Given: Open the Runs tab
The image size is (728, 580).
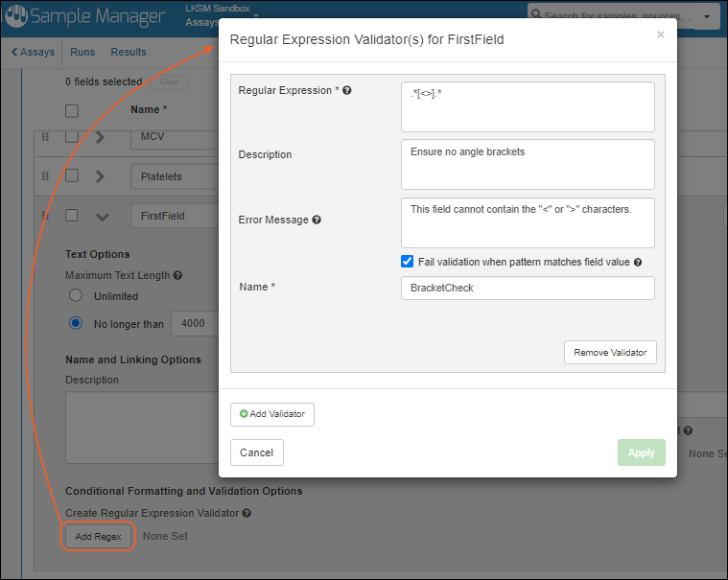Looking at the screenshot, I should pyautogui.click(x=82, y=52).
